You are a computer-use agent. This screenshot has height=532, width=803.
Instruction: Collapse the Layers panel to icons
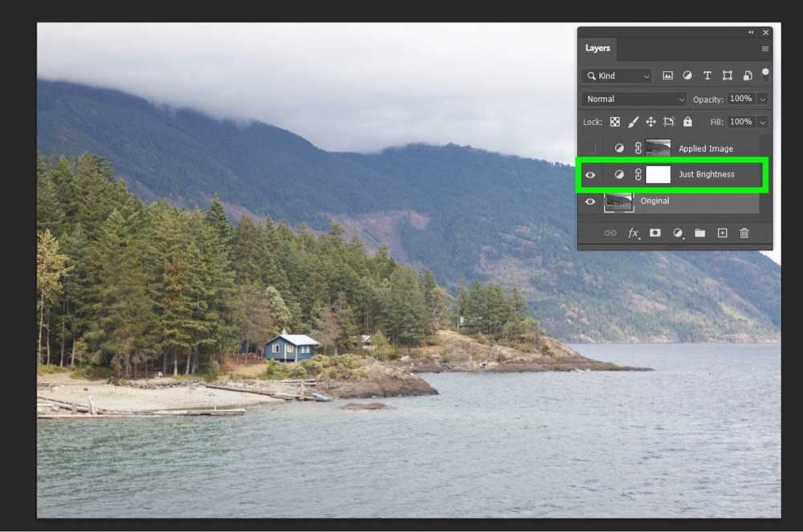coord(751,32)
